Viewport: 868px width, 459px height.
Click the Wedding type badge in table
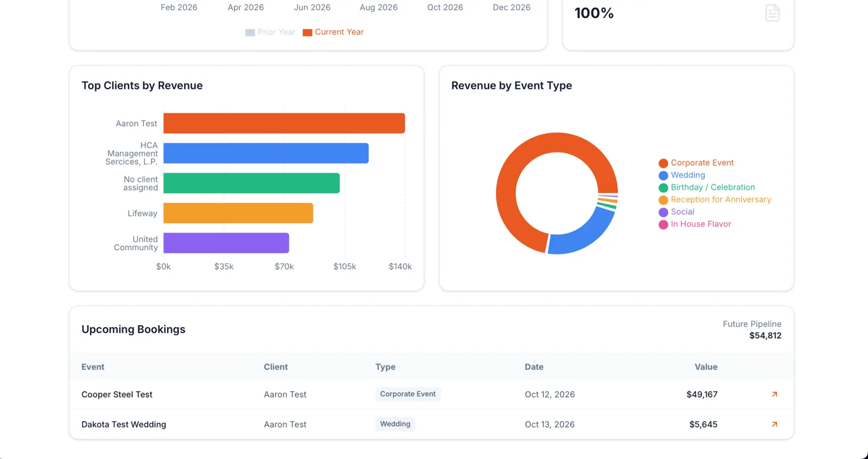coord(395,424)
